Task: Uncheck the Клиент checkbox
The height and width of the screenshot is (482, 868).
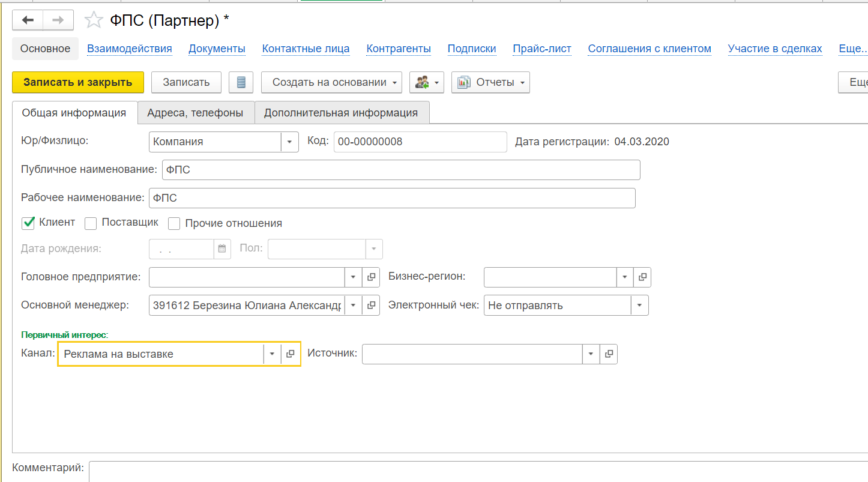Action: tap(28, 223)
